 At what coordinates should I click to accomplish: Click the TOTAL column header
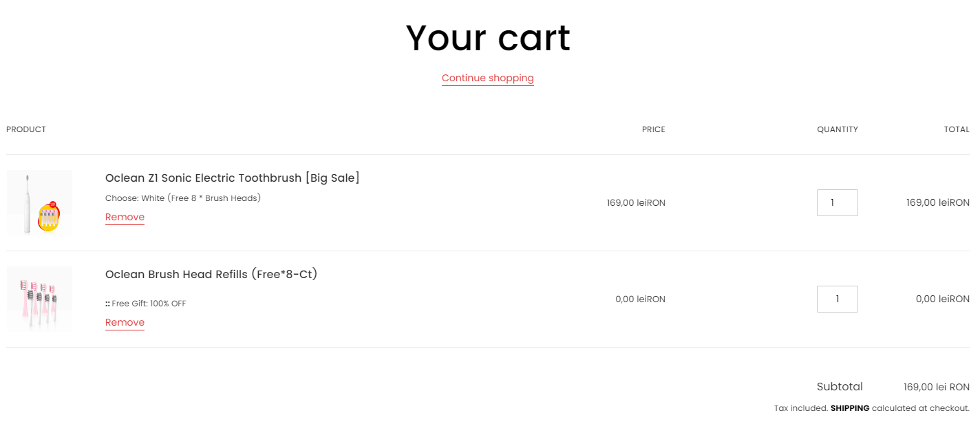point(957,129)
